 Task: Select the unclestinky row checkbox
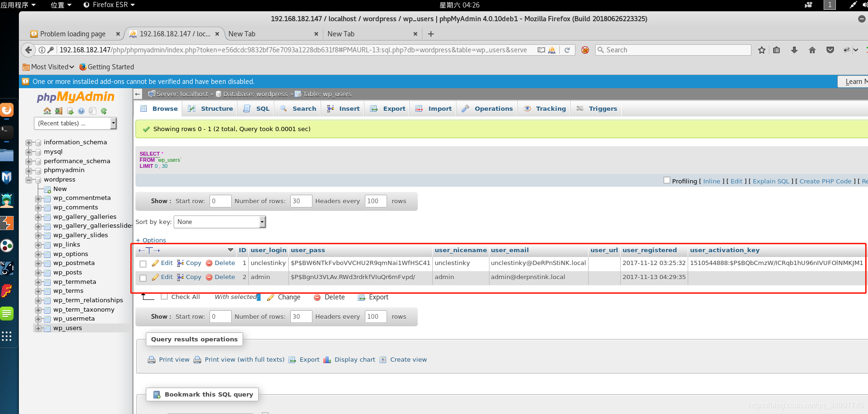point(143,264)
